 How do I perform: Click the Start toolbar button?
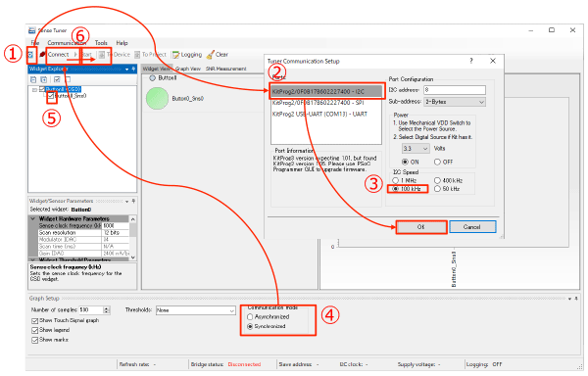[83, 55]
